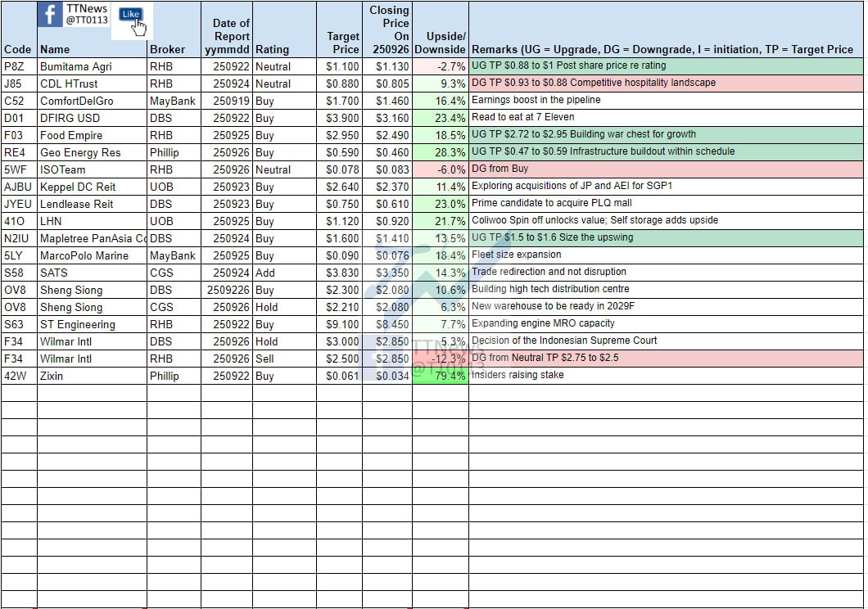Select the Target Price header cell
This screenshot has width=868, height=609.
click(x=339, y=29)
